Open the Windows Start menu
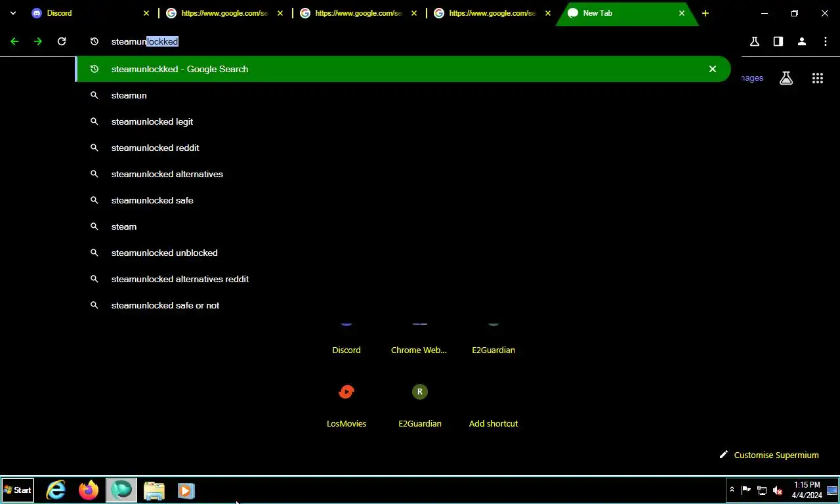The height and width of the screenshot is (504, 840). coord(18,490)
